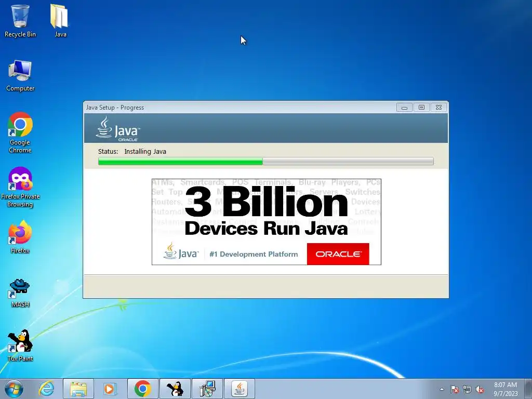Close the Java Setup window
Screen dimensions: 532x399
[438, 107]
